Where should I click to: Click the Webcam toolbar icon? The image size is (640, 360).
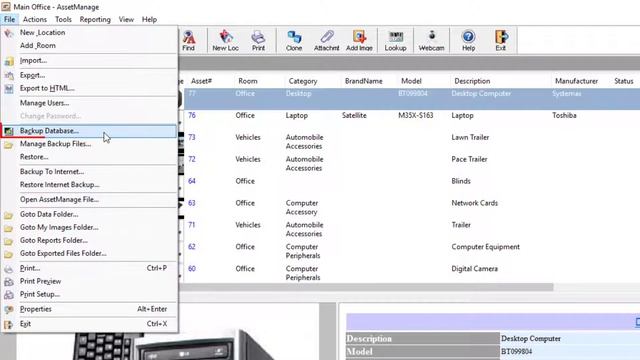[x=431, y=40]
